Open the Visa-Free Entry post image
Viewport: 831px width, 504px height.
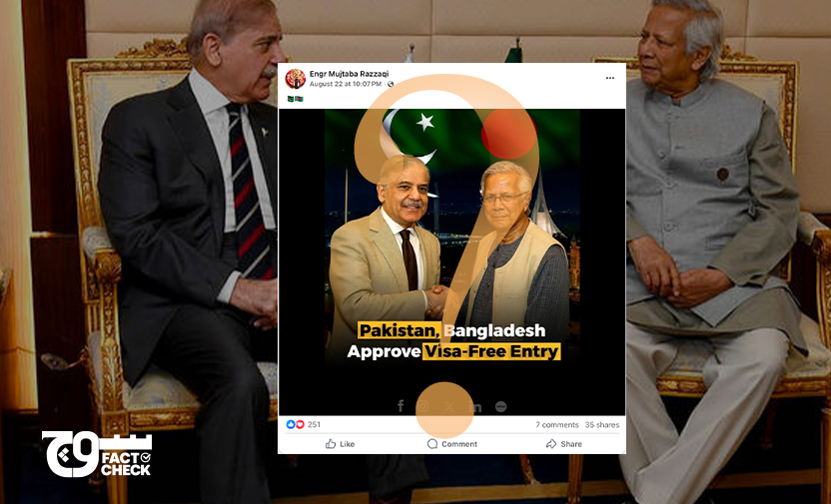click(x=451, y=262)
